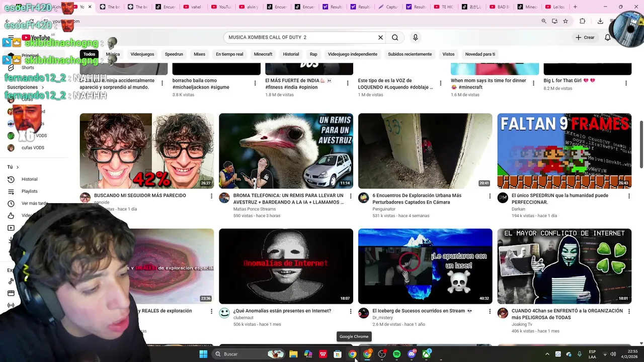
Task: Clear the YouTube search box text
Action: pos(380,37)
